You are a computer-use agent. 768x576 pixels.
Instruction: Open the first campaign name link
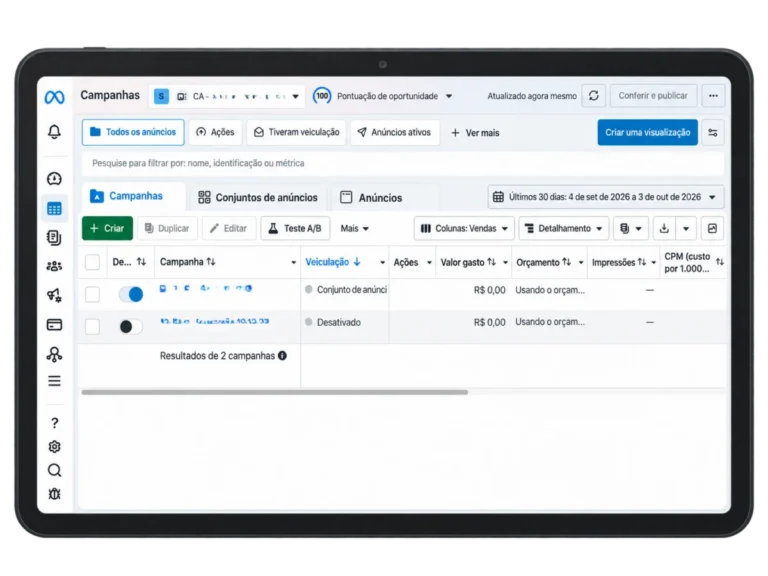(206, 288)
